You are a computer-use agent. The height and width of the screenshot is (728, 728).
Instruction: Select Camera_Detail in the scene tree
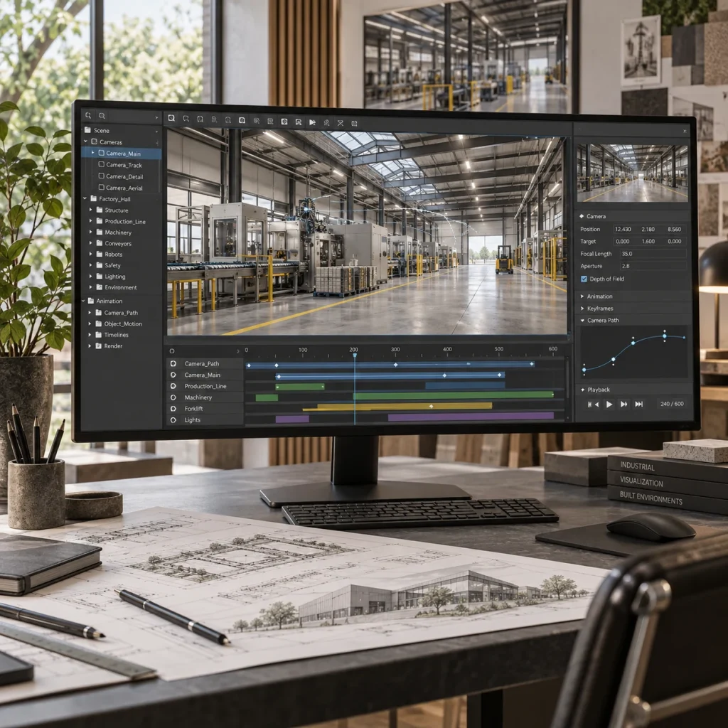tap(122, 176)
